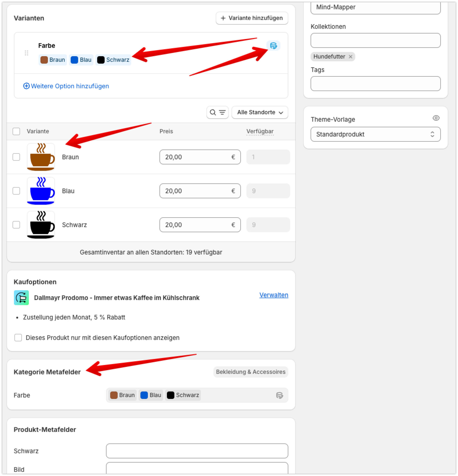
Task: Click the plus icon of Weitere Option hinzufügen
Action: tap(26, 86)
